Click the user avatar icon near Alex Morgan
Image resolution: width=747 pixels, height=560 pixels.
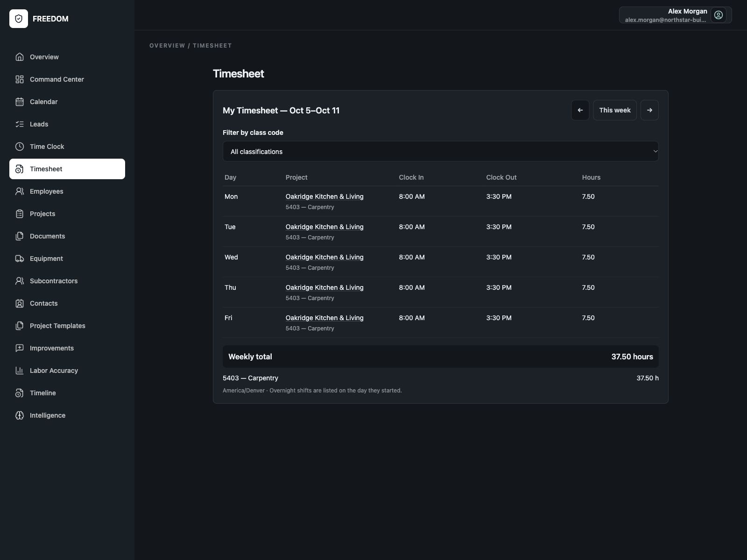(x=719, y=15)
